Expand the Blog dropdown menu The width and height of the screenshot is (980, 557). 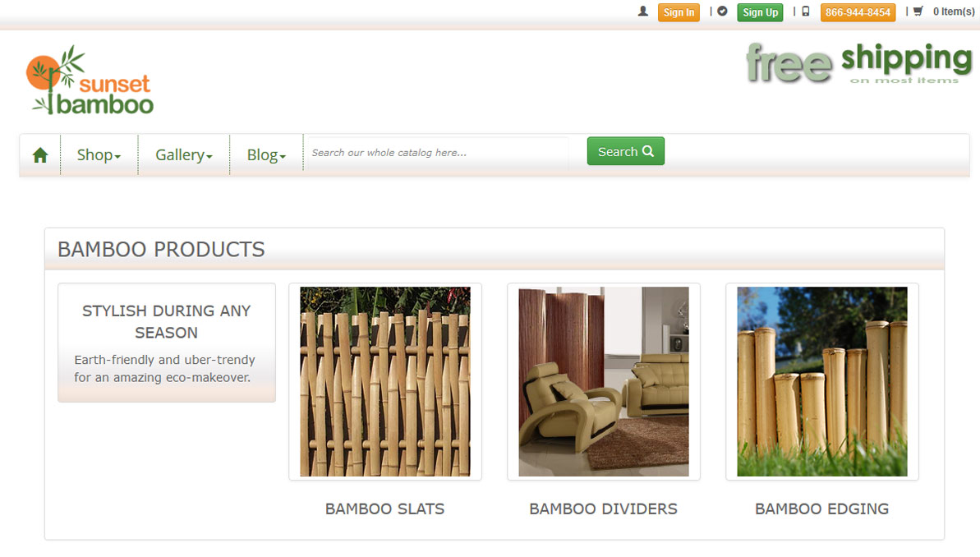coord(266,155)
